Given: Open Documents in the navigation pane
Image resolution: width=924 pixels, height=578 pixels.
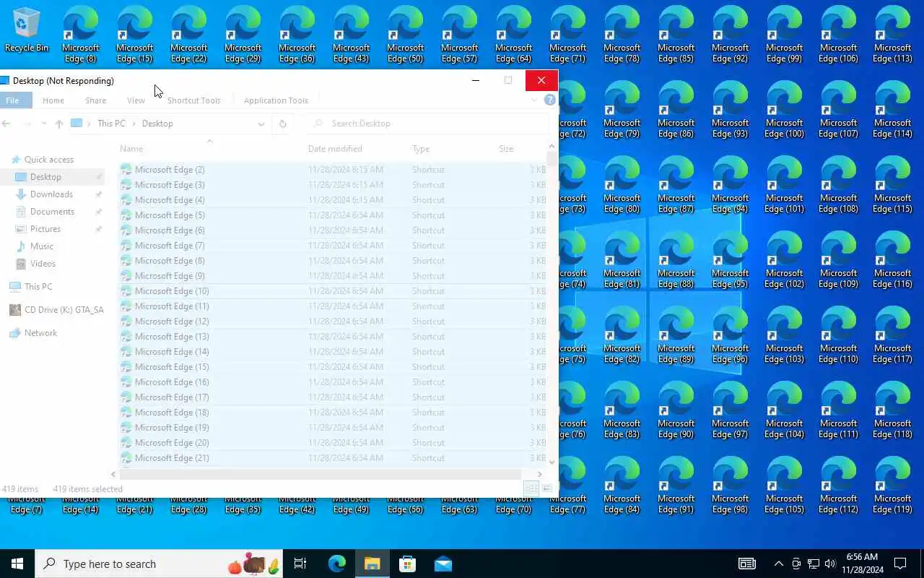Looking at the screenshot, I should click(52, 212).
